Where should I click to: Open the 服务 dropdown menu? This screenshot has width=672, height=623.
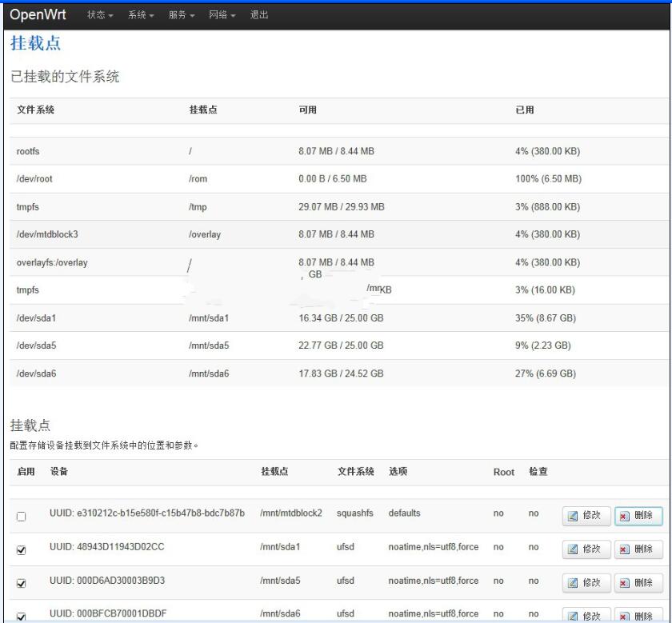pyautogui.click(x=181, y=15)
